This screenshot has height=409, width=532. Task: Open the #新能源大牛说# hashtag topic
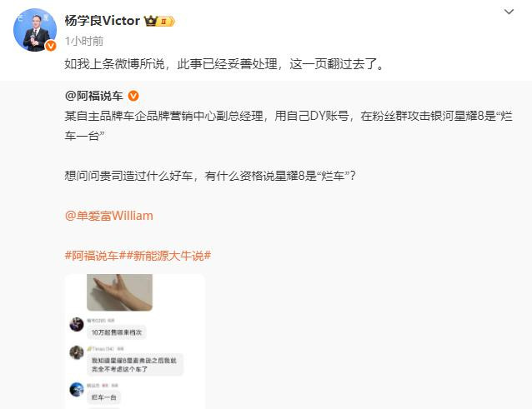tap(168, 256)
